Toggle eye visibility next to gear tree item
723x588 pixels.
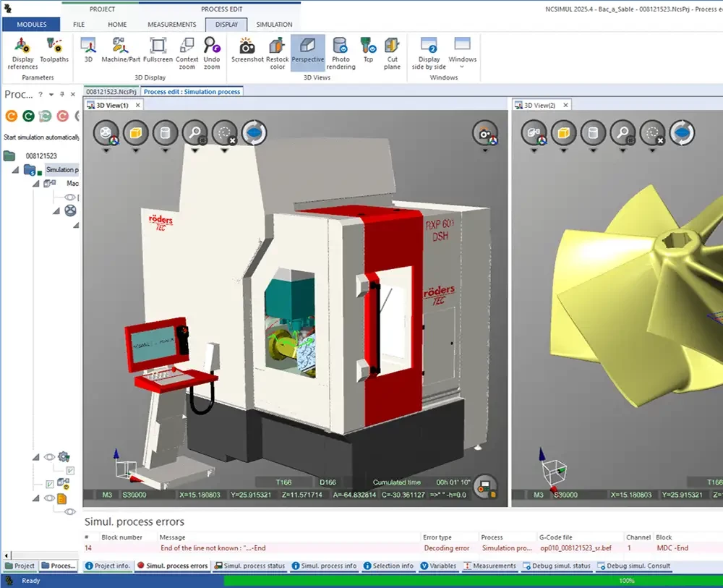[49, 457]
